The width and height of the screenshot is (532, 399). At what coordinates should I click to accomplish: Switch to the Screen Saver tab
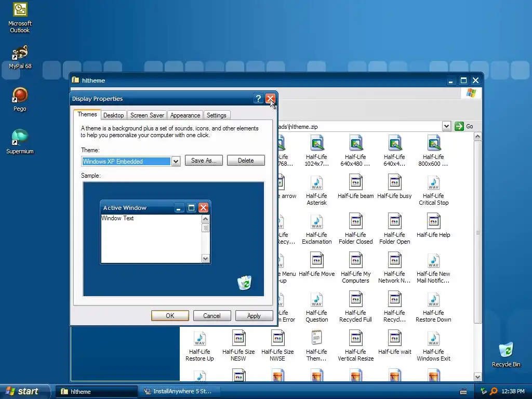click(147, 115)
